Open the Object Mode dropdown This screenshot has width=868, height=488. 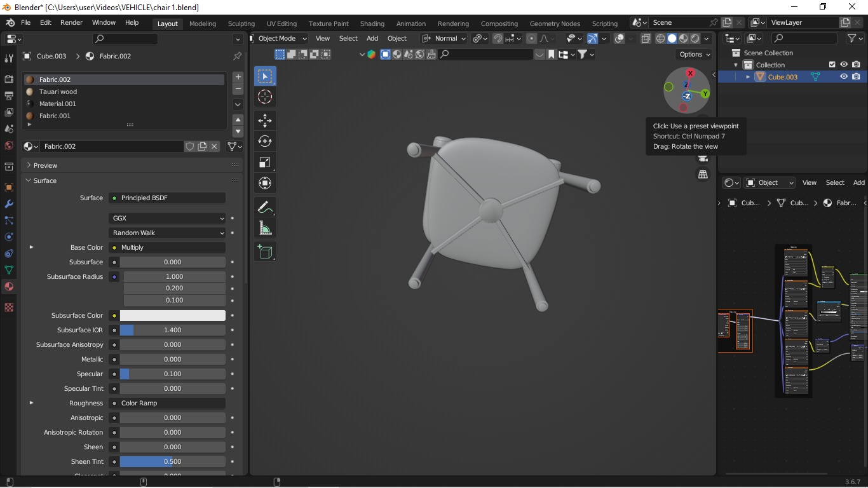[x=279, y=39]
